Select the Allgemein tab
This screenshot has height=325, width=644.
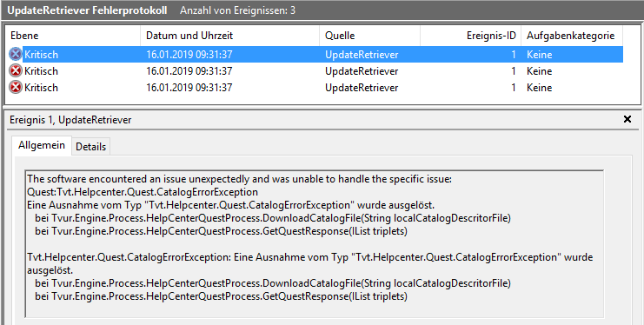[x=42, y=145]
